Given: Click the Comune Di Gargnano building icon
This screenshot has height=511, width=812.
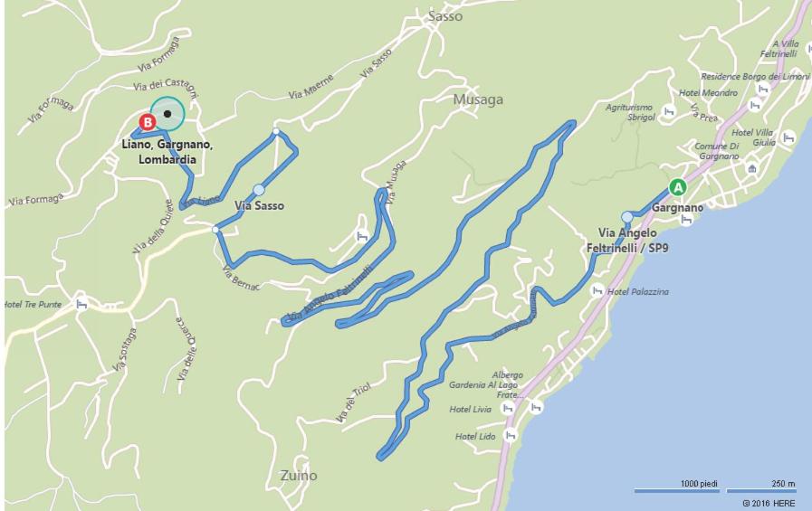Looking at the screenshot, I should [x=752, y=168].
